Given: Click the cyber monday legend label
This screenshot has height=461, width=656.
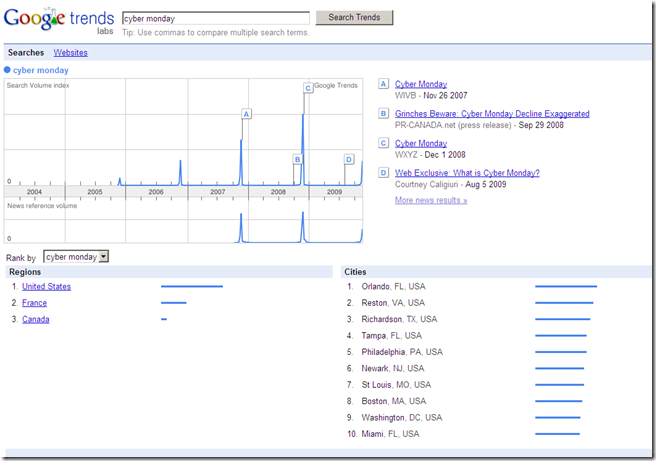Looking at the screenshot, I should click(41, 70).
